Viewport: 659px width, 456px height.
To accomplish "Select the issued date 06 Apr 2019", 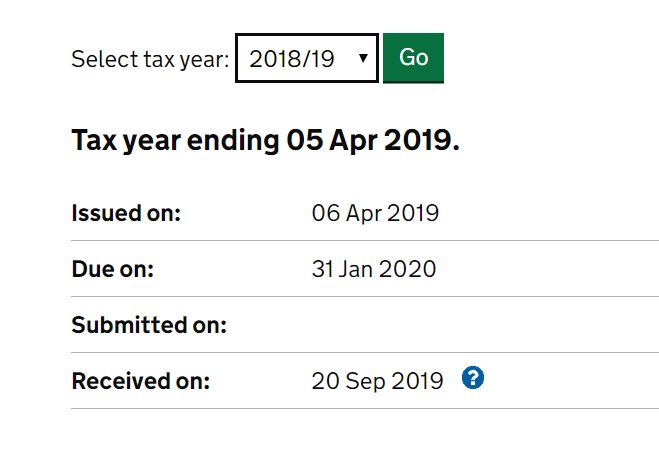I will pos(375,213).
